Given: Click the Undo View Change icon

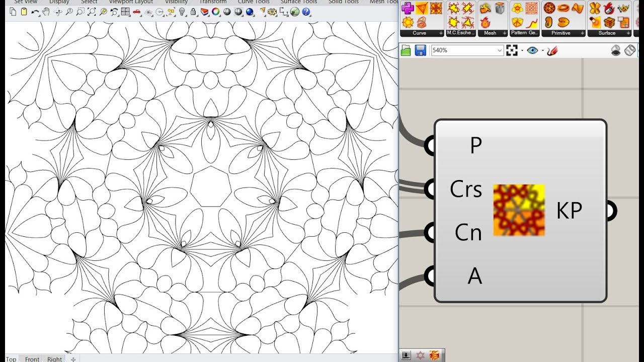Looking at the screenshot, I should click(114, 12).
